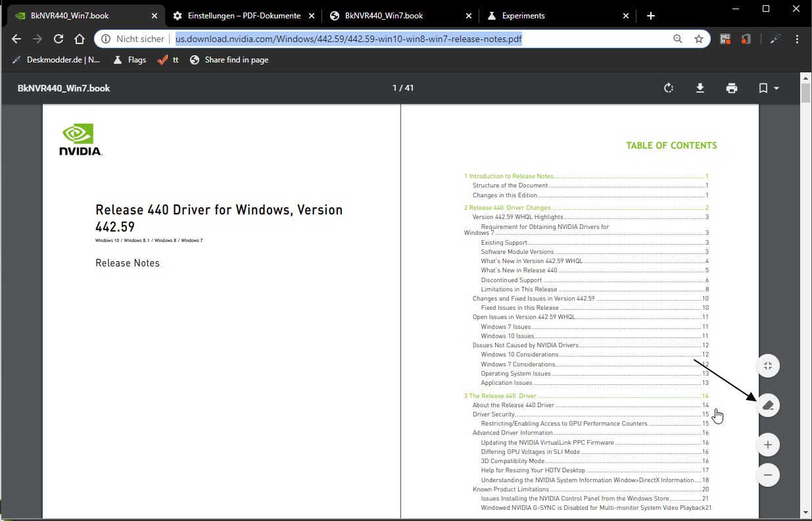Open the Deskmodder.de bookmark
Viewport: 812px width, 521px height.
[x=56, y=60]
